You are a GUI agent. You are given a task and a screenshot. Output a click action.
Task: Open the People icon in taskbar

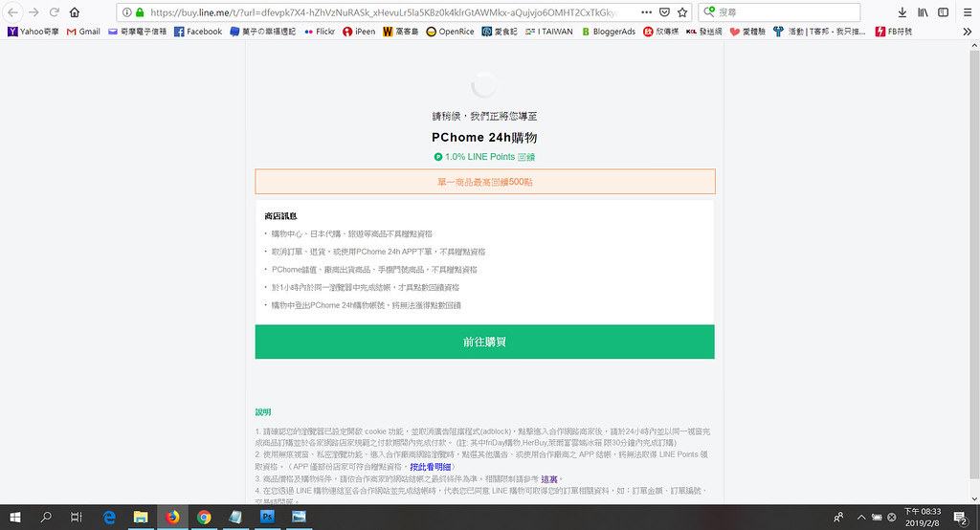[x=838, y=517]
